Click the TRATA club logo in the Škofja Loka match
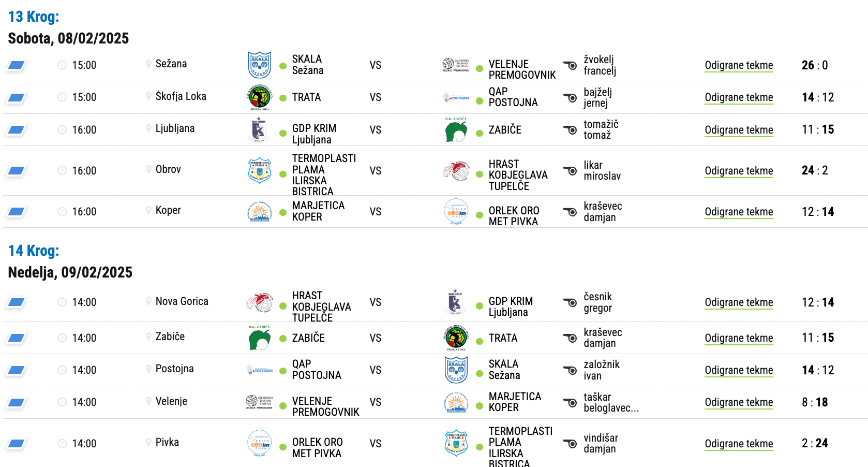 (x=260, y=97)
